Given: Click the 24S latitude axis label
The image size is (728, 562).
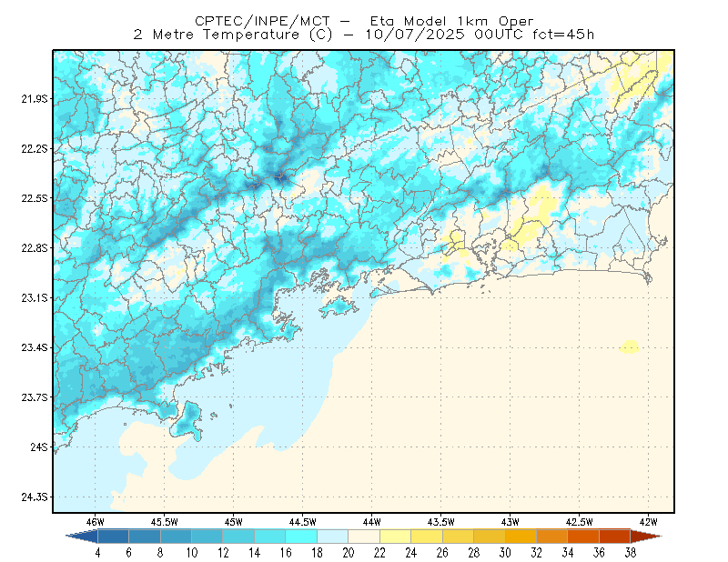Looking at the screenshot, I should tap(39, 447).
